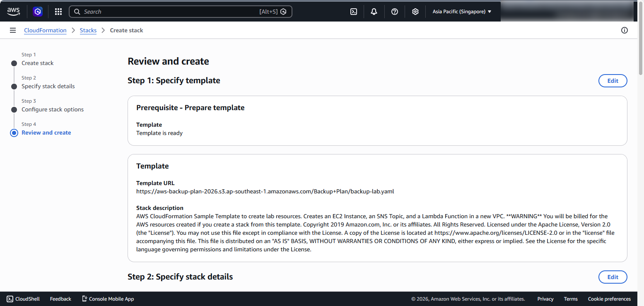The height and width of the screenshot is (306, 644).
Task: Launch CloudShell from top bar icon
Action: (354, 12)
